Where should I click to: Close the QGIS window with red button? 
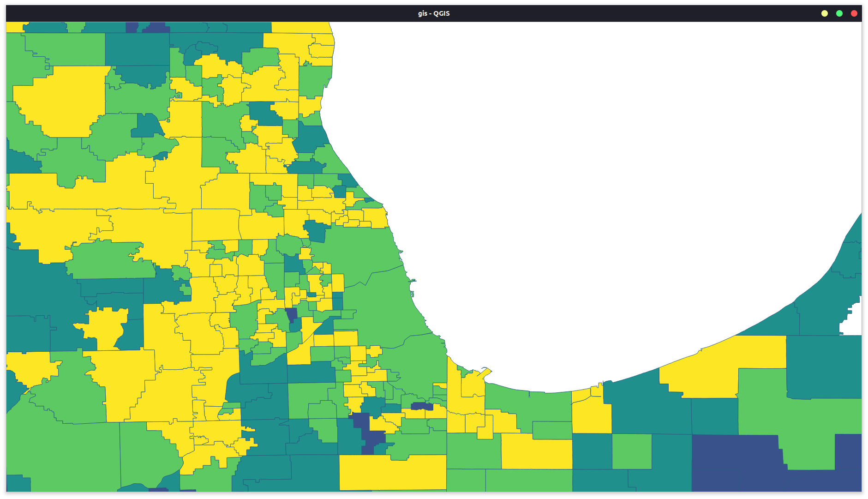point(854,13)
